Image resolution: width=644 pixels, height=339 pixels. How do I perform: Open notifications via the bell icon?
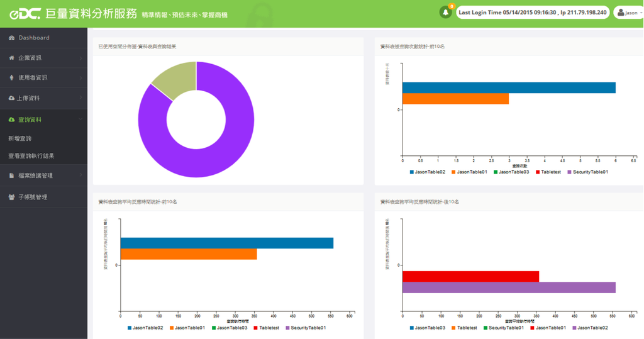(x=445, y=13)
